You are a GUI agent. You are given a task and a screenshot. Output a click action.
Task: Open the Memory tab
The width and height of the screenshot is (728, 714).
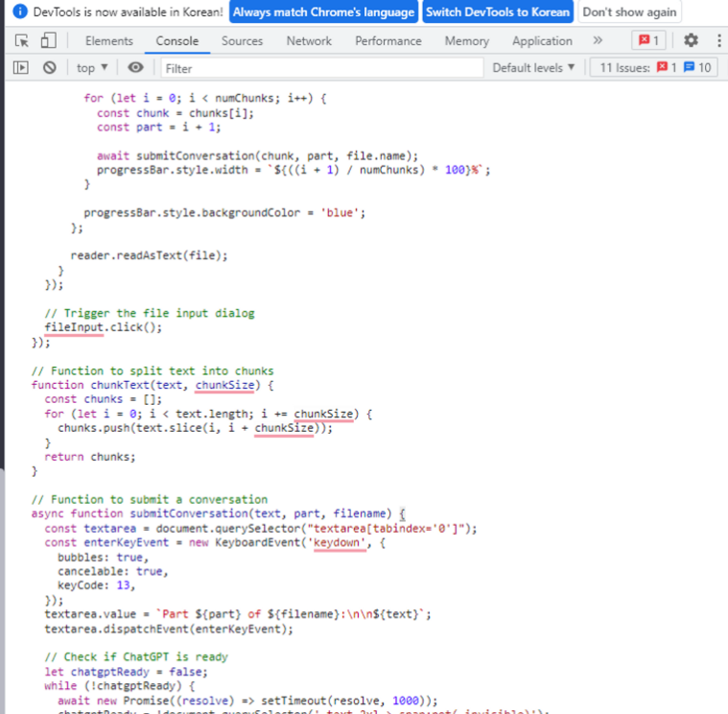pos(467,41)
